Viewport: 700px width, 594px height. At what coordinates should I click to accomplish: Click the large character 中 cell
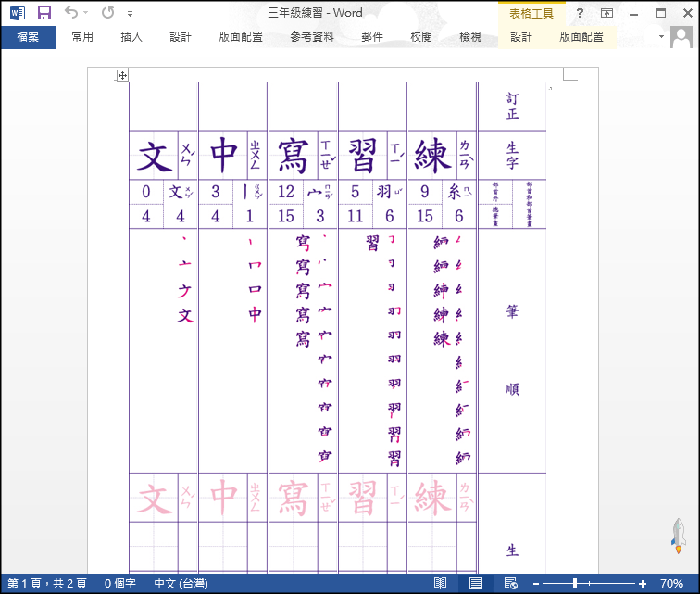click(x=224, y=156)
